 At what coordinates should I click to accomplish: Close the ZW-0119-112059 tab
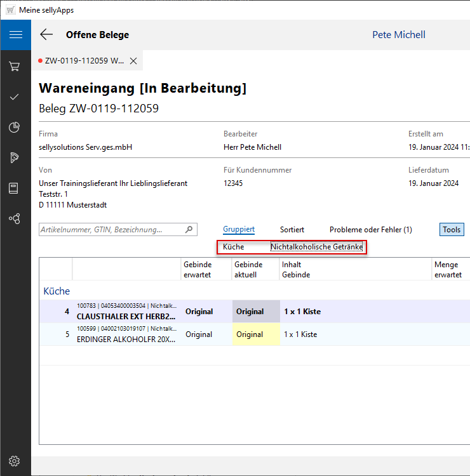coord(133,61)
